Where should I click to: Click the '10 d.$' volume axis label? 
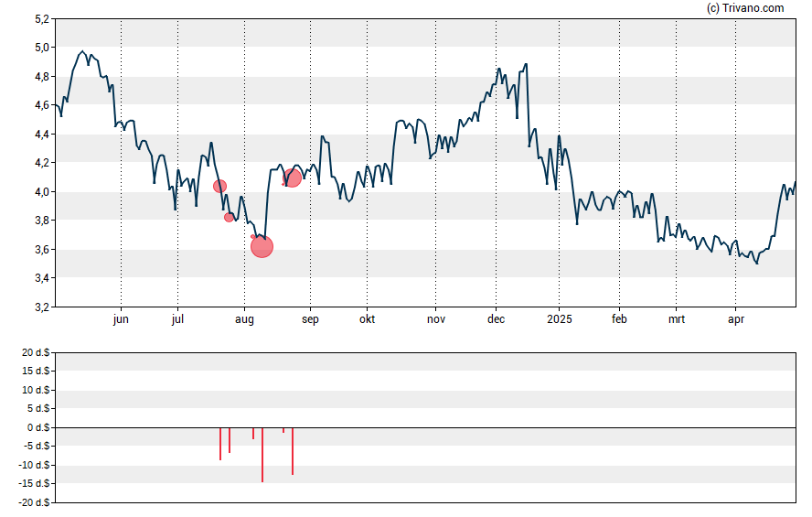[36, 390]
